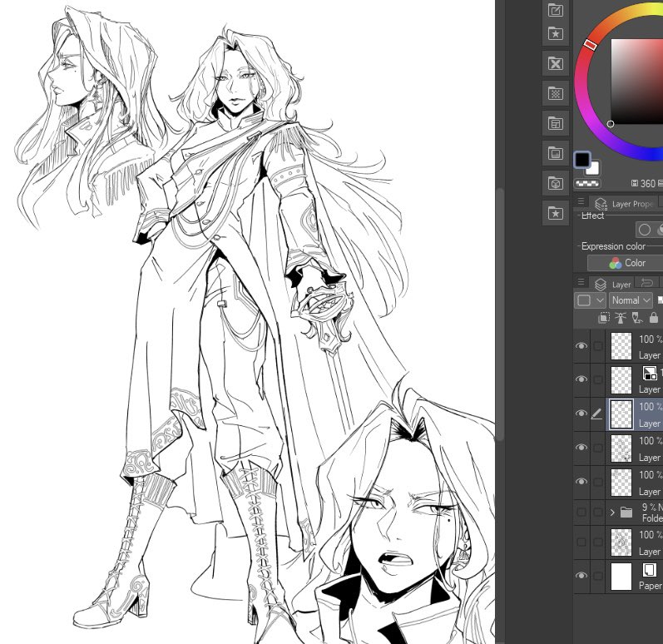Open the Layer panel hamburger menu

pyautogui.click(x=581, y=281)
